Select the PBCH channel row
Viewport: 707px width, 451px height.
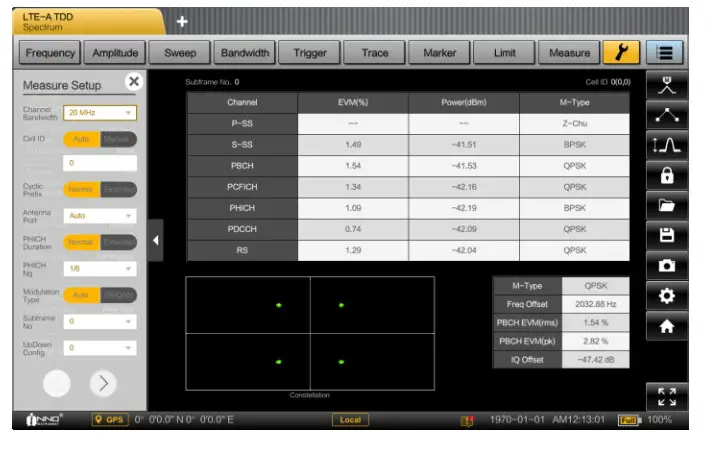[x=408, y=166]
